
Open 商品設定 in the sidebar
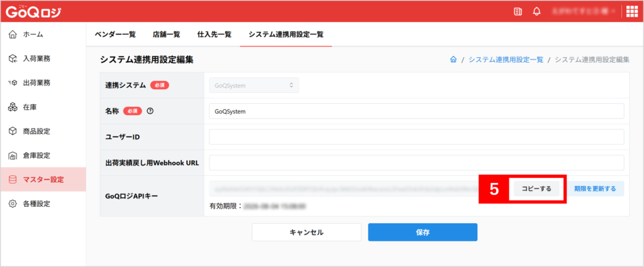point(43,131)
